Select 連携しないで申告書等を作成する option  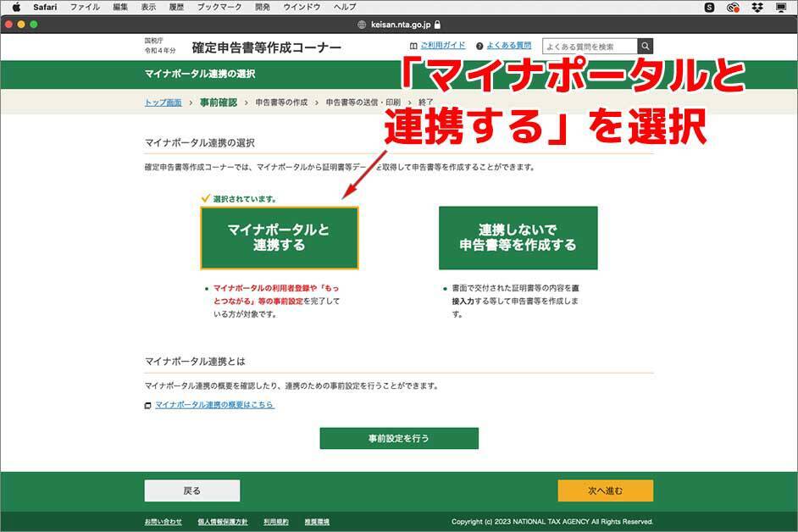[518, 238]
